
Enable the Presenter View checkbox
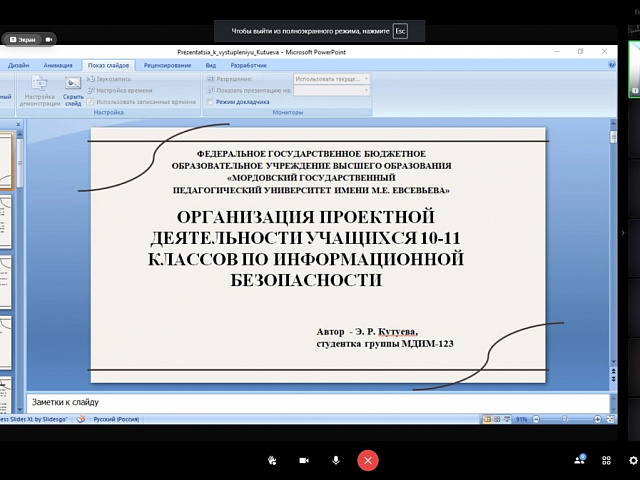coord(209,102)
